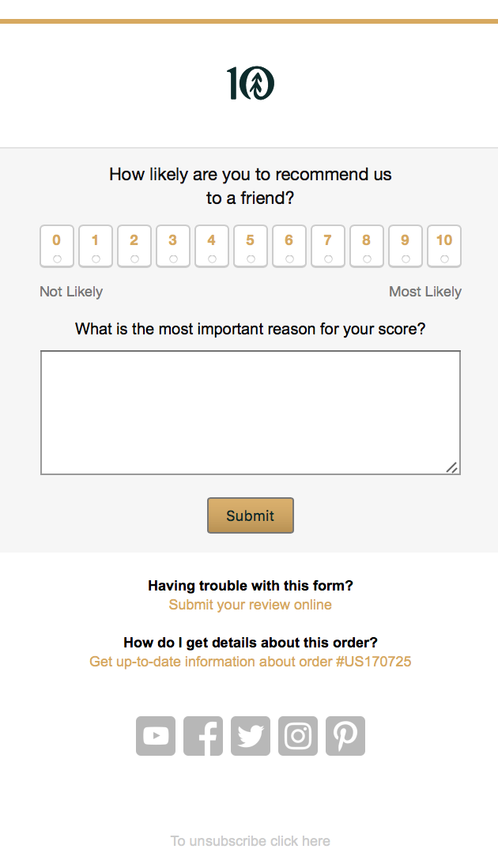Open the Instagram icon
This screenshot has height=868, width=498.
pos(297,735)
